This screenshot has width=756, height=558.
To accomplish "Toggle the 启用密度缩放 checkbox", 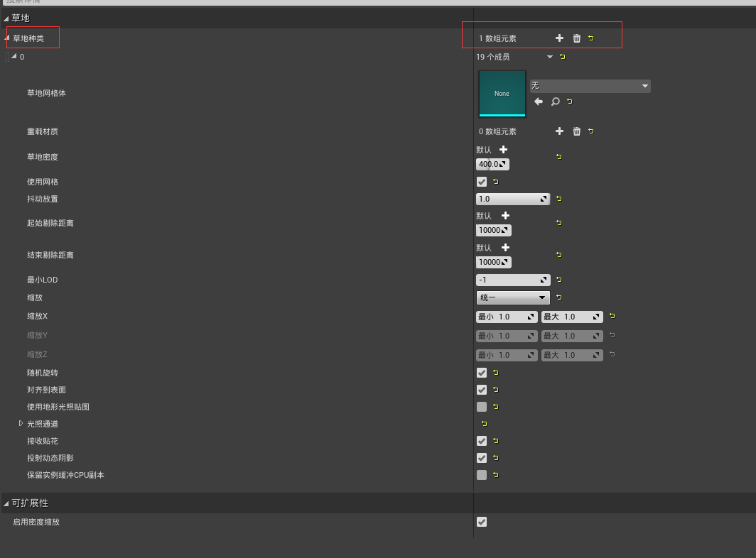I will pyautogui.click(x=482, y=522).
